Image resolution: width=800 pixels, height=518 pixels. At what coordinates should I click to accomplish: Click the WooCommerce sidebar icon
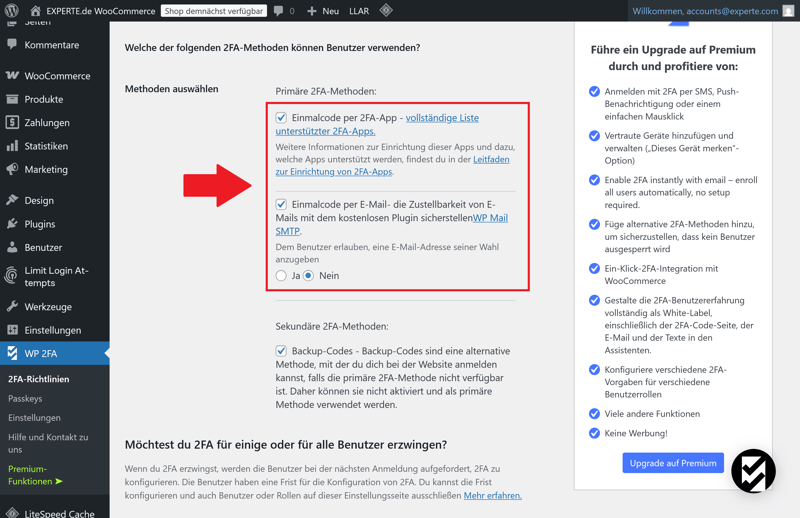[x=12, y=76]
